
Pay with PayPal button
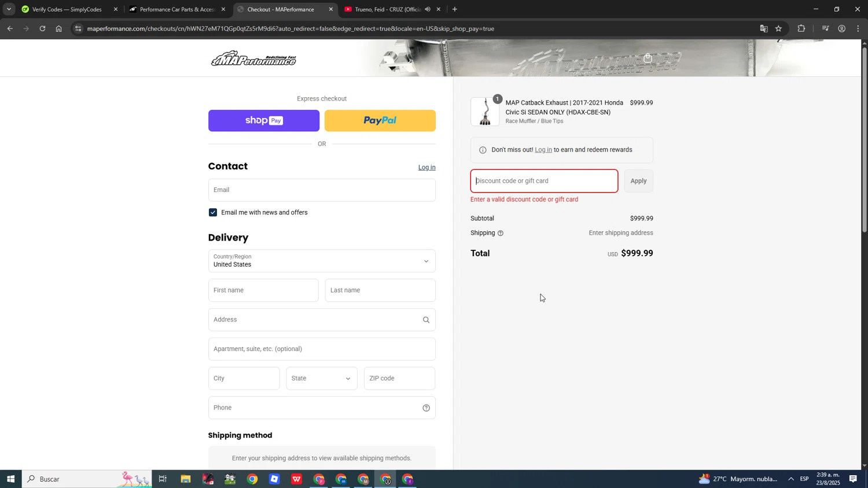(x=380, y=121)
